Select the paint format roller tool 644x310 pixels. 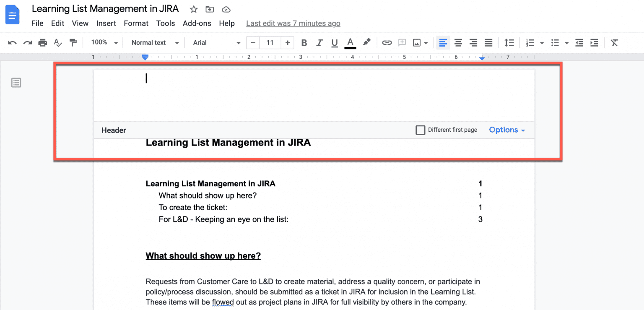pyautogui.click(x=73, y=43)
